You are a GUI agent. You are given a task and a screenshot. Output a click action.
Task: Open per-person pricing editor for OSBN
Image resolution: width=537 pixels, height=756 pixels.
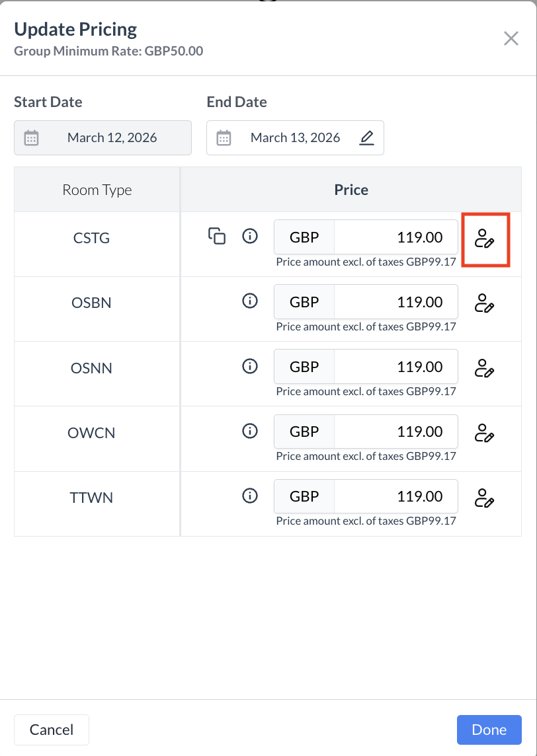[x=485, y=303]
